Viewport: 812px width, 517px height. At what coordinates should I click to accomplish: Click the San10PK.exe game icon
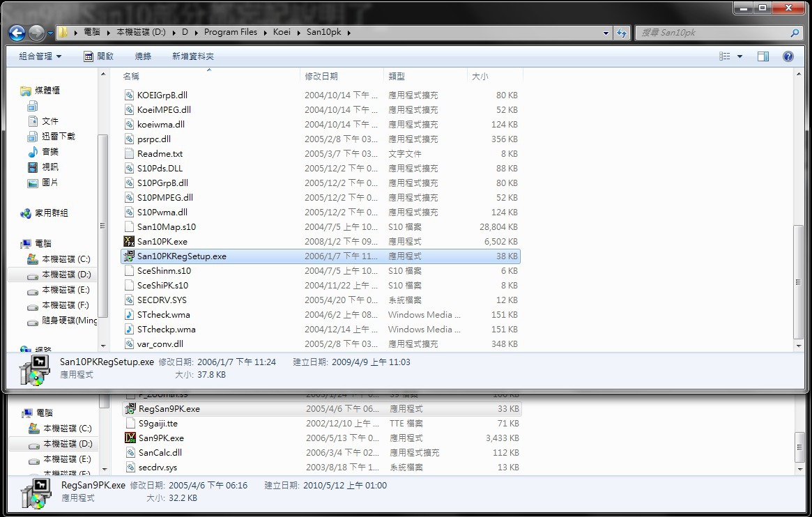coord(129,241)
